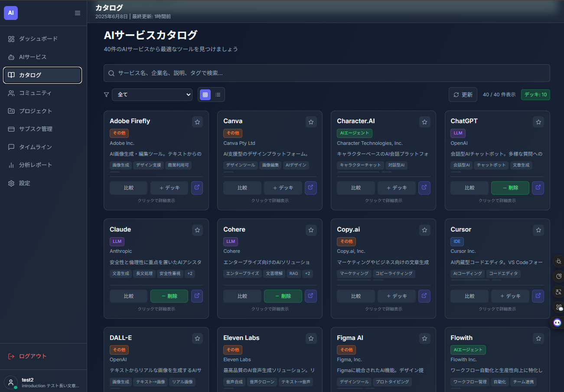Click the floating sparkle star widget icon
Screen dimensions: 564x392
(558, 261)
